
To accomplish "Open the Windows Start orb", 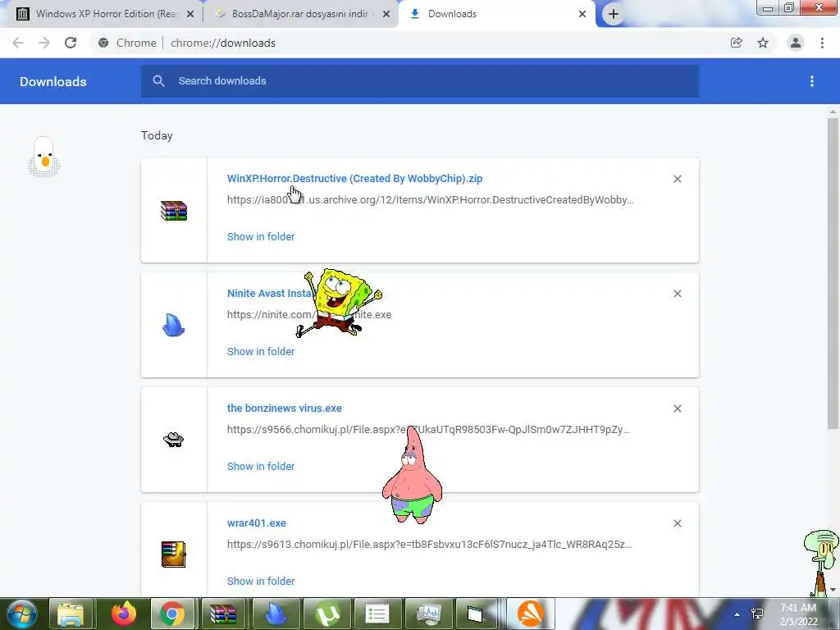I will (22, 614).
